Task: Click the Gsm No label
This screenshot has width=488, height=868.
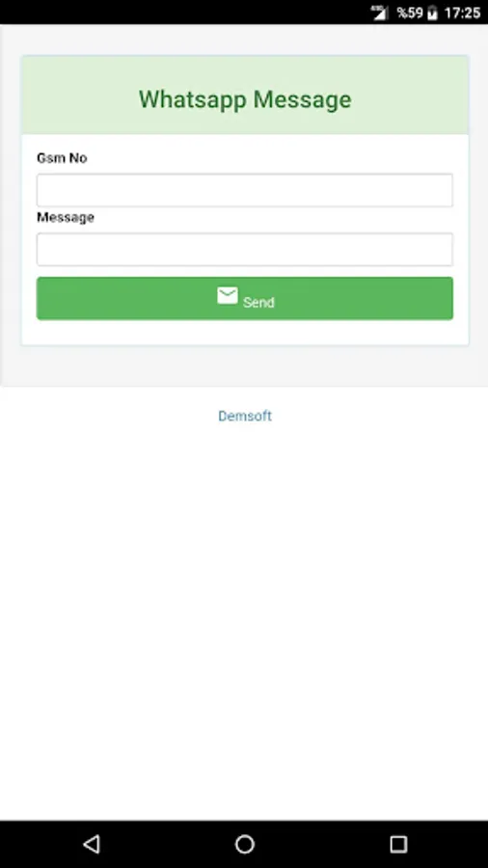Action: pos(62,158)
